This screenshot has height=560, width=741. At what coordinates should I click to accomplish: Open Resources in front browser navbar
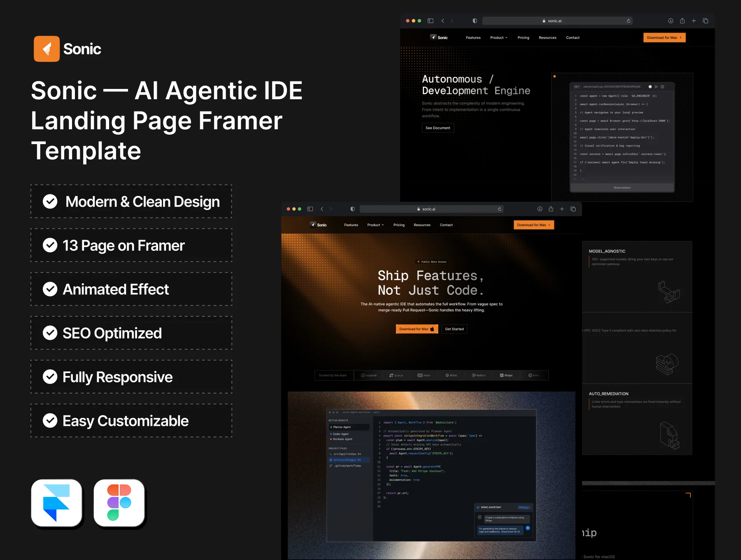click(422, 225)
